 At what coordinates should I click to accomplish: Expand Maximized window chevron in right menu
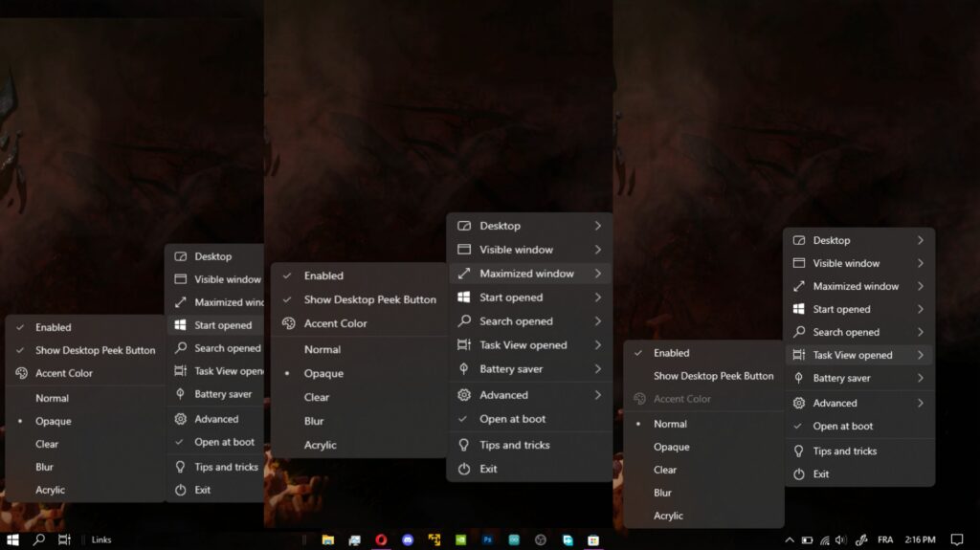[921, 286]
